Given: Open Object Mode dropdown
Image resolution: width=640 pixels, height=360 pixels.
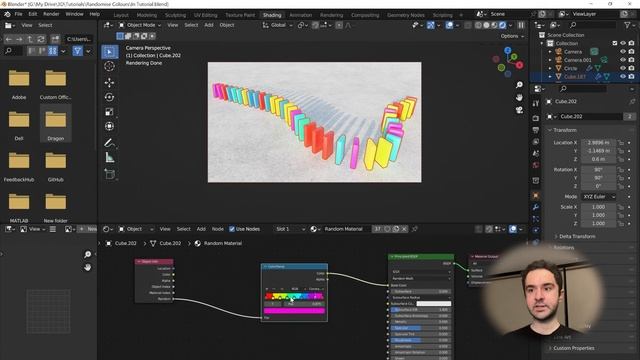Looking at the screenshot, I should tap(140, 25).
